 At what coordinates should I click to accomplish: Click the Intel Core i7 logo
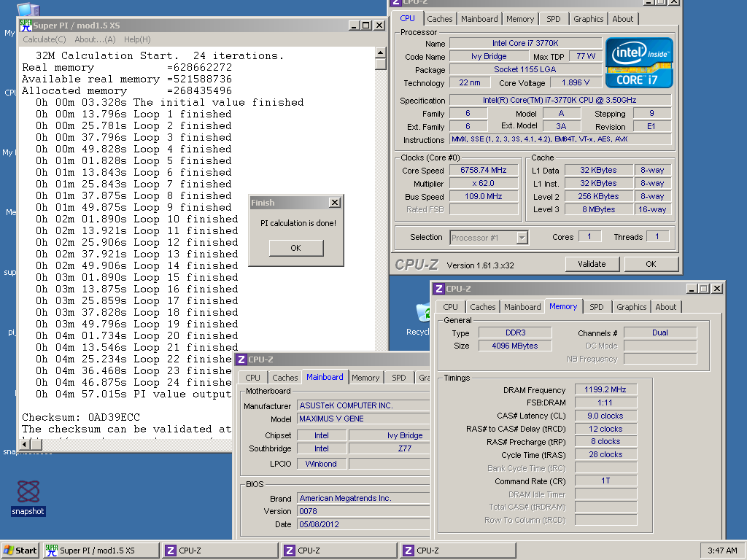click(639, 63)
